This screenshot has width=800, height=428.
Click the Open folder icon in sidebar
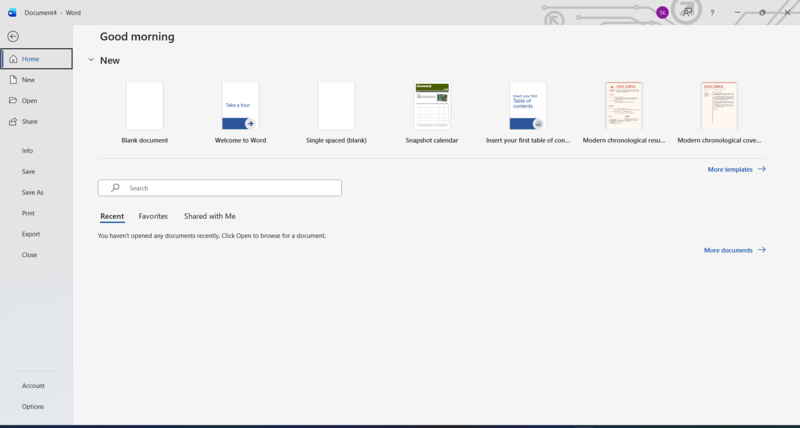(x=12, y=101)
